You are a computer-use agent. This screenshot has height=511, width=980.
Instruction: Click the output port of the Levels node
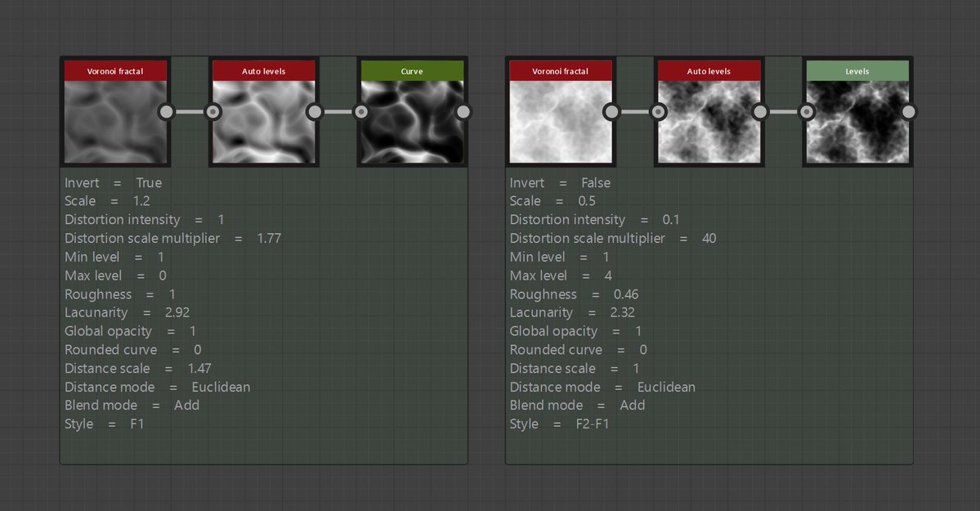(x=908, y=112)
